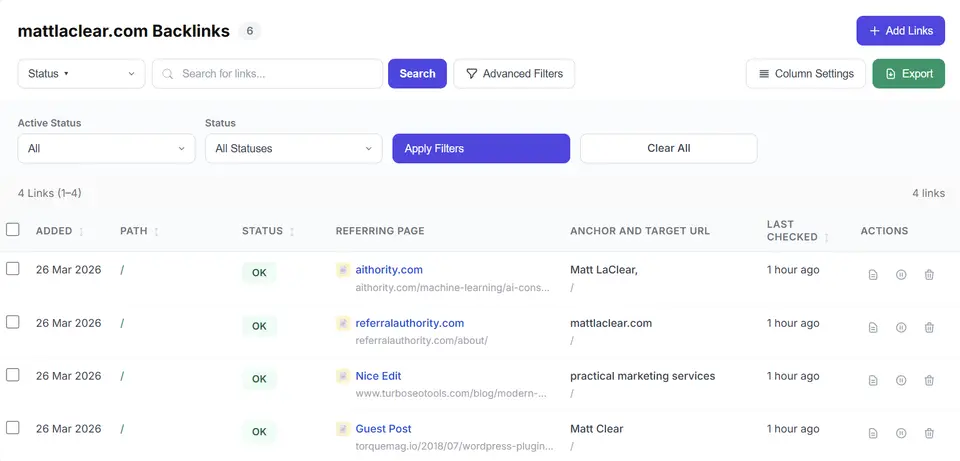The height and width of the screenshot is (461, 960).
Task: Click the Search button
Action: click(x=418, y=73)
